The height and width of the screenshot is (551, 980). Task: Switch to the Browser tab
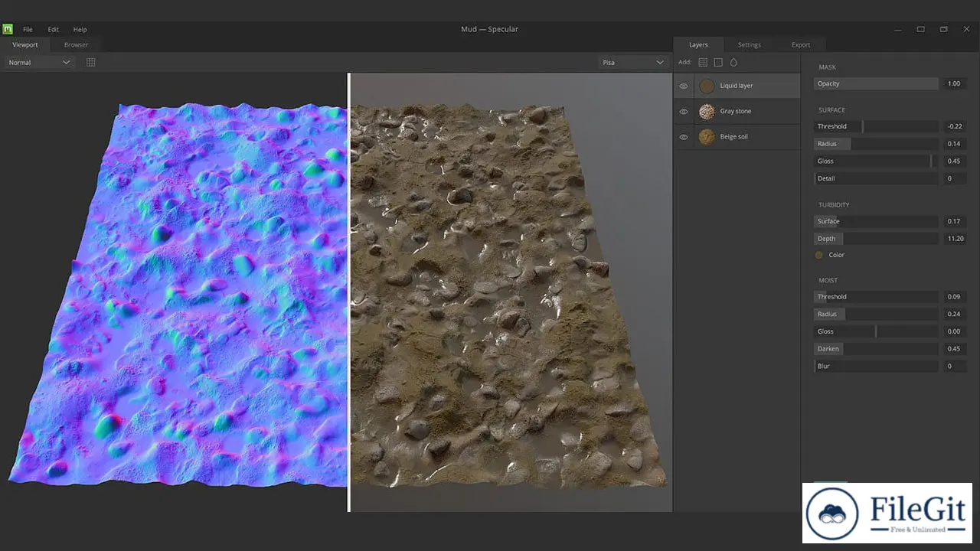point(76,44)
